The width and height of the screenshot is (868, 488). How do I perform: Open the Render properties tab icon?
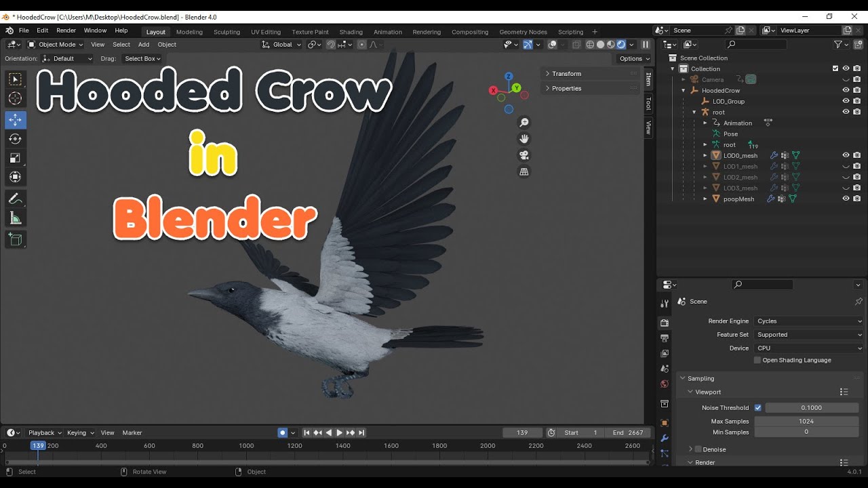point(665,323)
